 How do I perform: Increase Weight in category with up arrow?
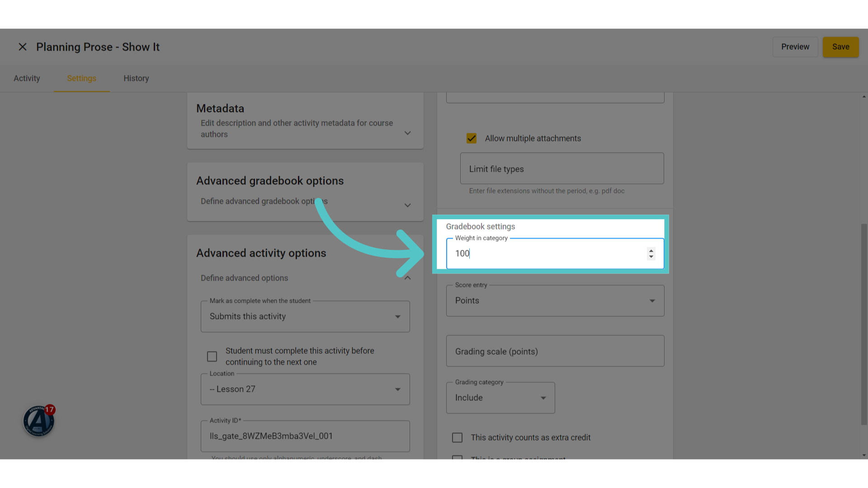[651, 250]
